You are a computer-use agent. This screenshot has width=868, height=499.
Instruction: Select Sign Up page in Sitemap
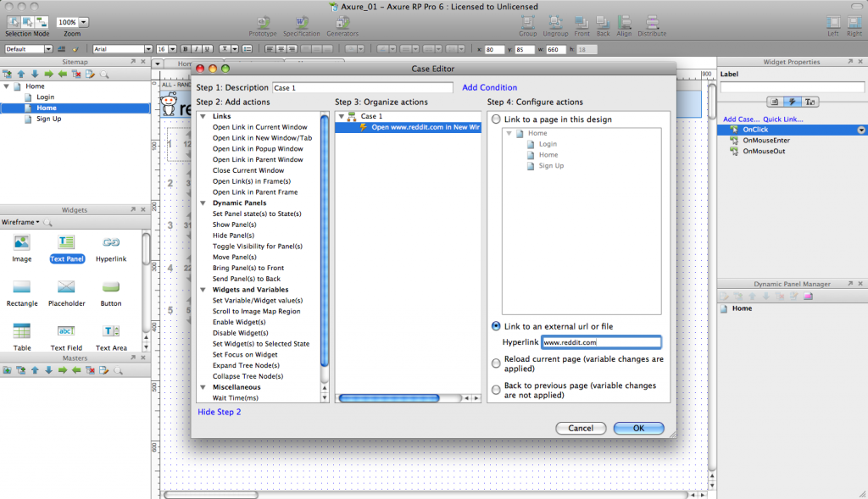[48, 119]
